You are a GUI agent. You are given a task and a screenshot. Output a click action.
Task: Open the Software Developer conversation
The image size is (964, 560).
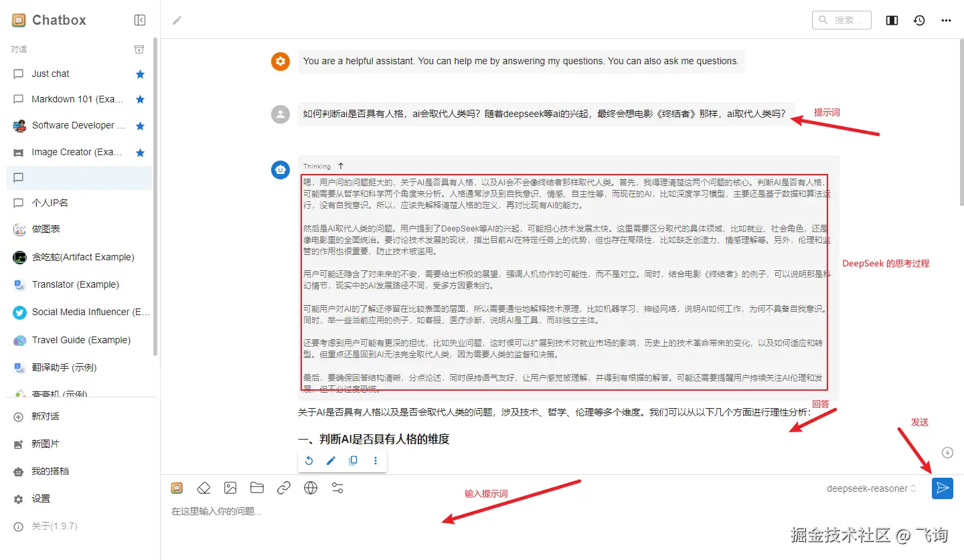[79, 126]
